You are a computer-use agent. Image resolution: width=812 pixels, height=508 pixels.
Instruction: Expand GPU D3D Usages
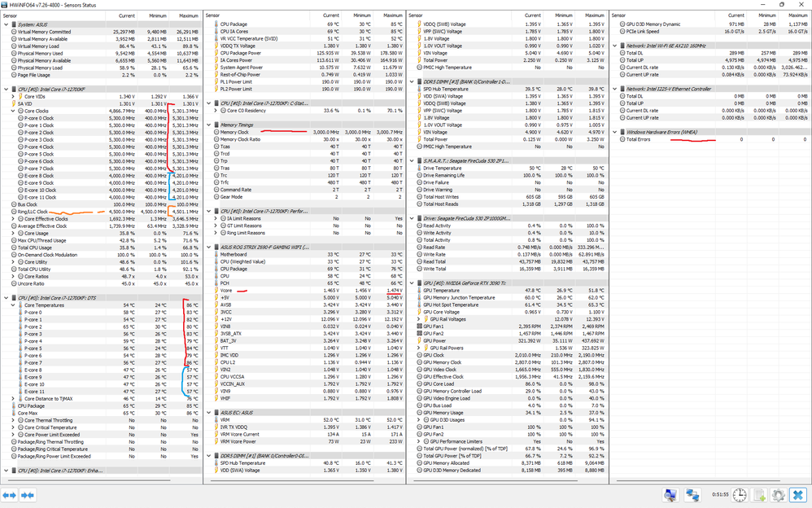pos(419,420)
